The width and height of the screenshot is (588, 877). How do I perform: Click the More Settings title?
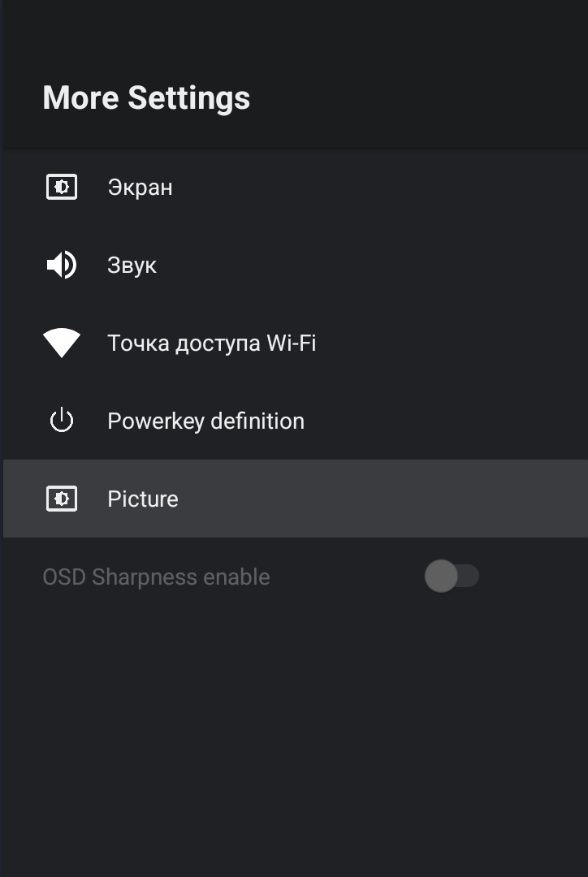[146, 98]
